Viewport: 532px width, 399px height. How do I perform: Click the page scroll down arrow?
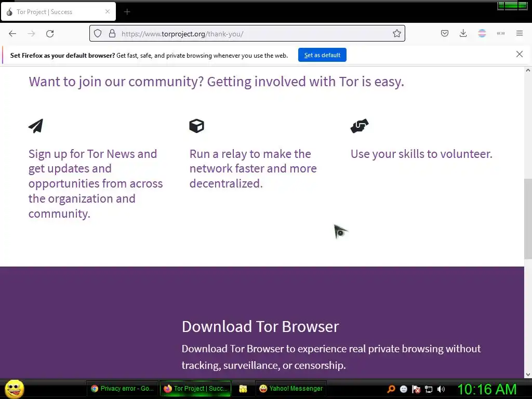coord(528,375)
